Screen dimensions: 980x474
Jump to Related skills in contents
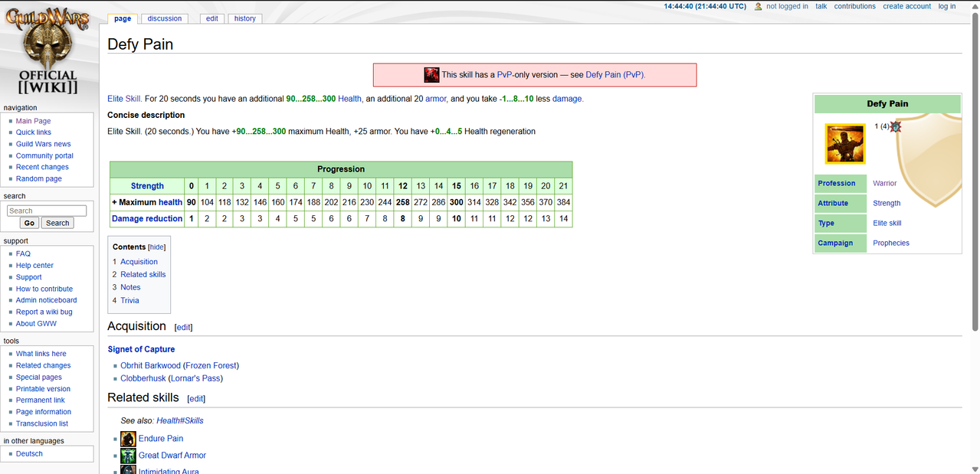(143, 274)
